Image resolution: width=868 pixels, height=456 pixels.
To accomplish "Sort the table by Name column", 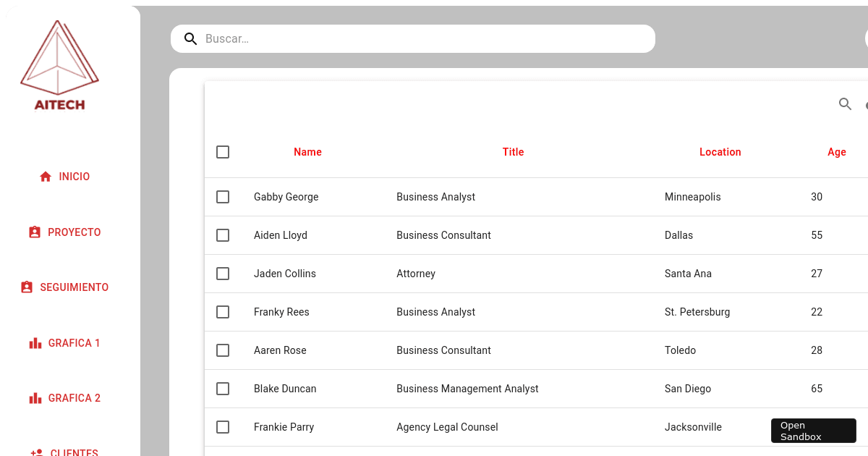I will point(307,152).
